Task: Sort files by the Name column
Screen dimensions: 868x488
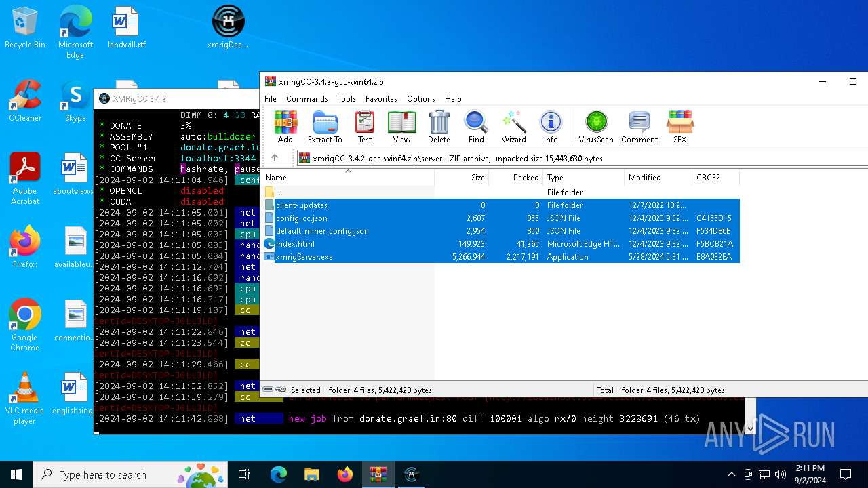Action: click(x=348, y=178)
